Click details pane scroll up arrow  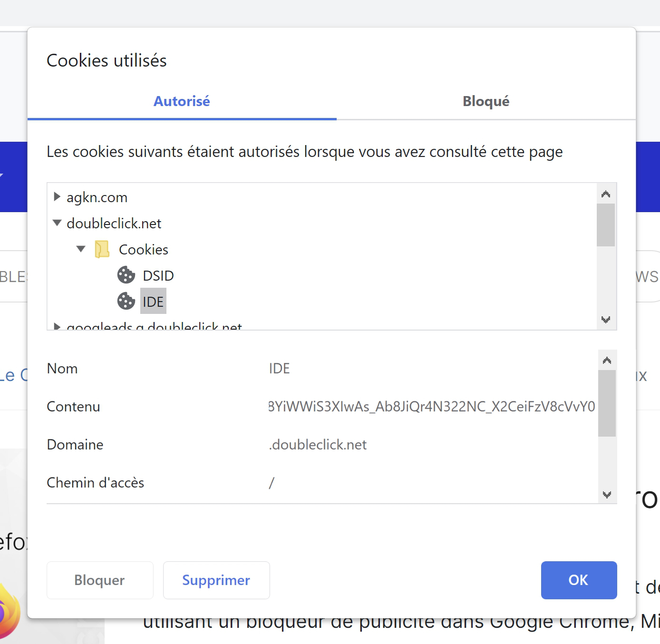pos(607,360)
